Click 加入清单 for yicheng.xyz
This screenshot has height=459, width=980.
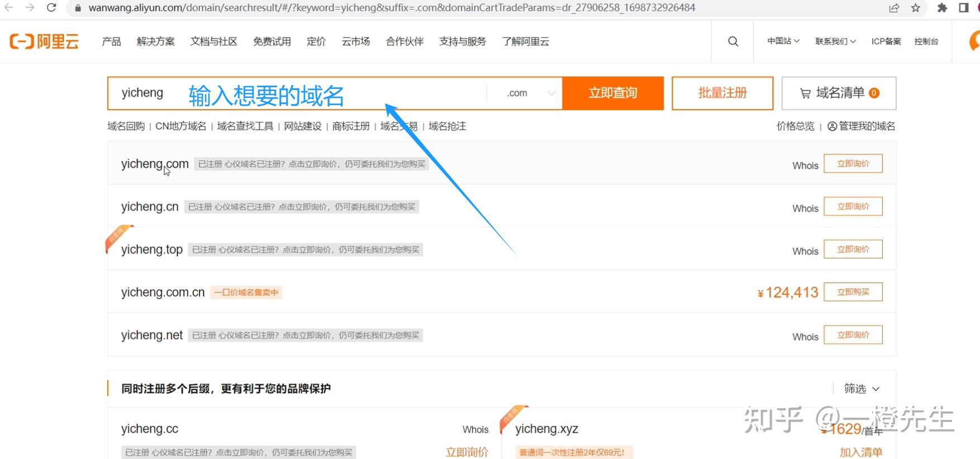tap(861, 452)
